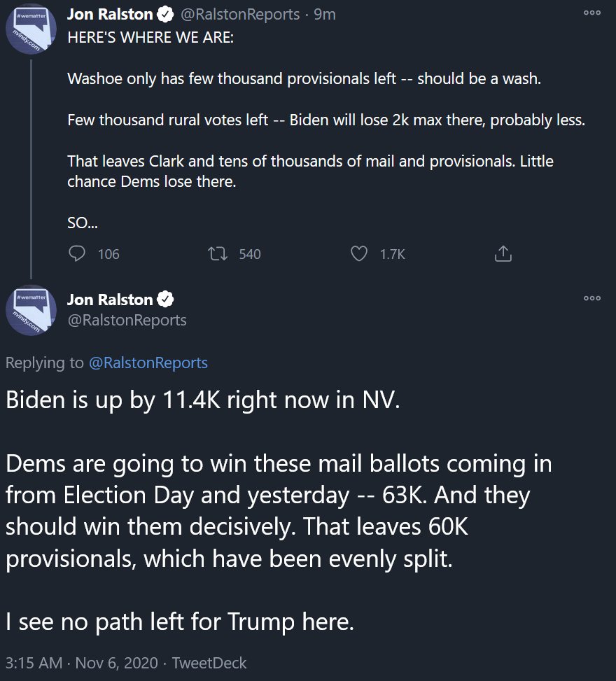Click the Jon Ralston name on main tweet
This screenshot has width=616, height=681.
tap(109, 300)
